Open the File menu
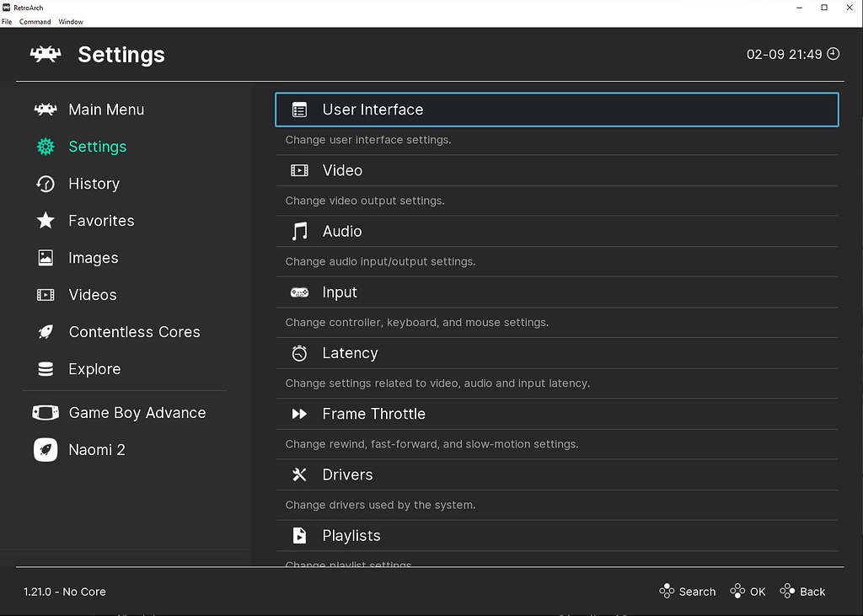 (7, 22)
